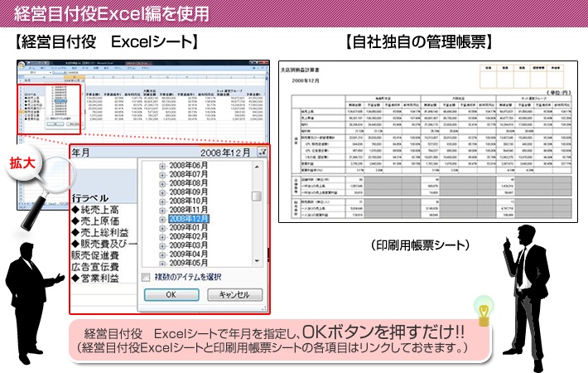Select 2008年08月 label in the enlarged filter list
The width and height of the screenshot is (588, 373).
(188, 183)
